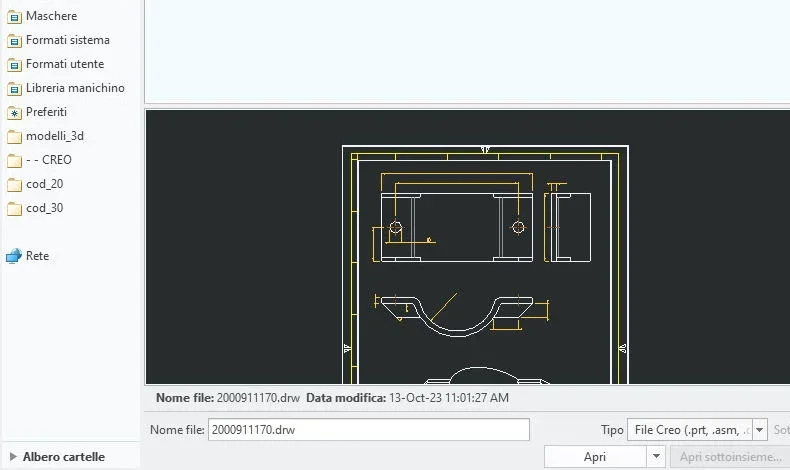Image resolution: width=790 pixels, height=470 pixels.
Task: Select the cod_30 label
Action: click(44, 208)
